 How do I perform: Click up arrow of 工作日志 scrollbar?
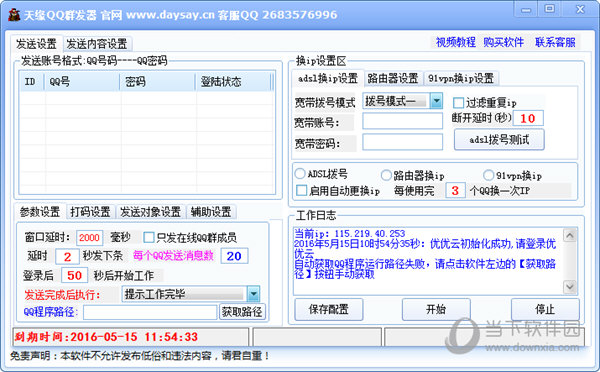tap(569, 235)
